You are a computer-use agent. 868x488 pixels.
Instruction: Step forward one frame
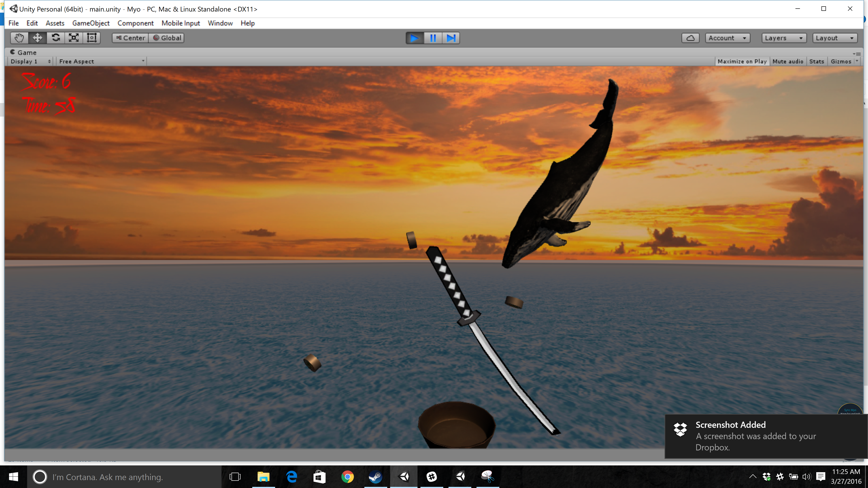pyautogui.click(x=451, y=38)
